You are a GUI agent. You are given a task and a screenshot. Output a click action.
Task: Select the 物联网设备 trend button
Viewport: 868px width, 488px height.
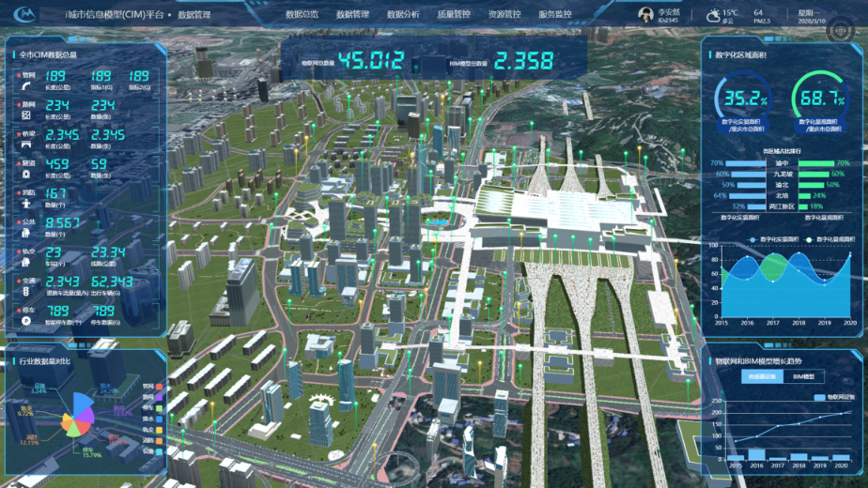[761, 376]
